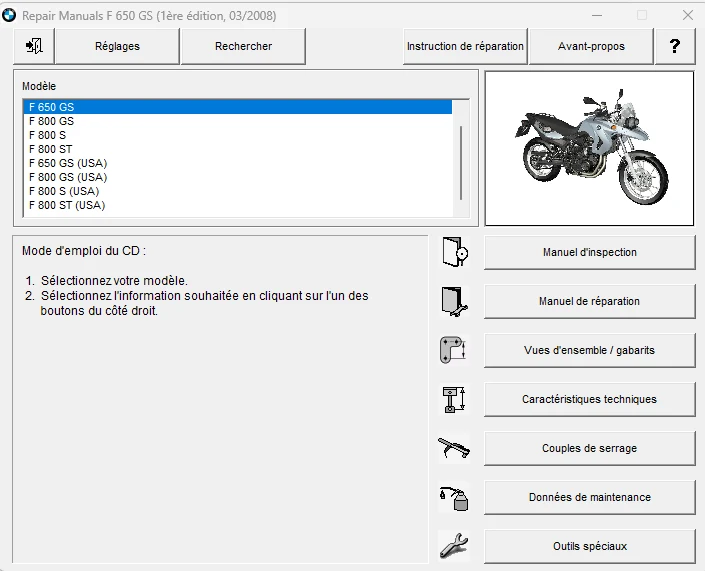Open the Avant-propos foreword
705x571 pixels.
click(591, 46)
